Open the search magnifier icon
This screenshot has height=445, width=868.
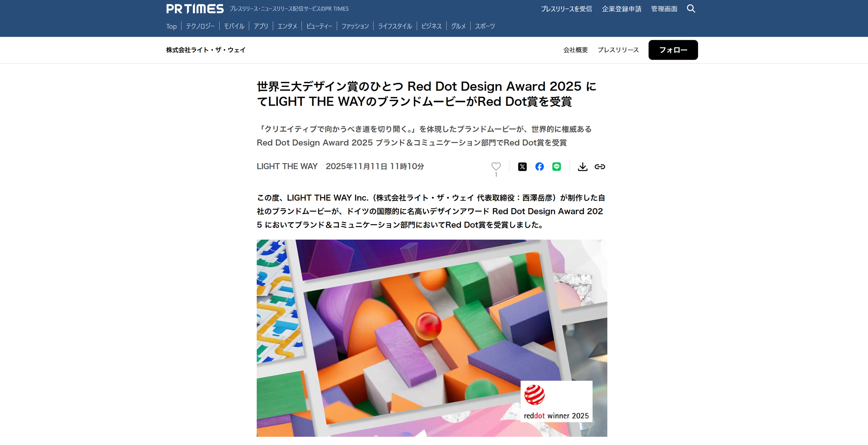[x=691, y=9]
